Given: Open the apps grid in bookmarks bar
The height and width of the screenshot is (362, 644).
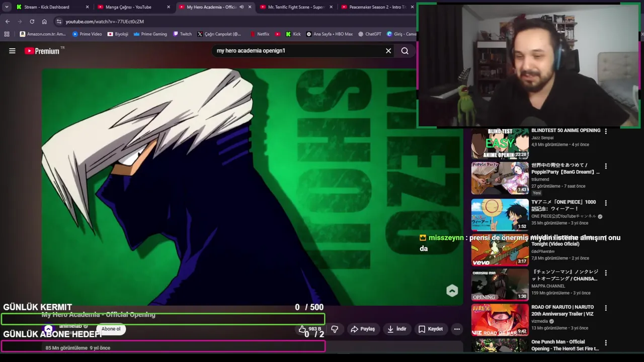Looking at the screenshot, I should pyautogui.click(x=7, y=34).
